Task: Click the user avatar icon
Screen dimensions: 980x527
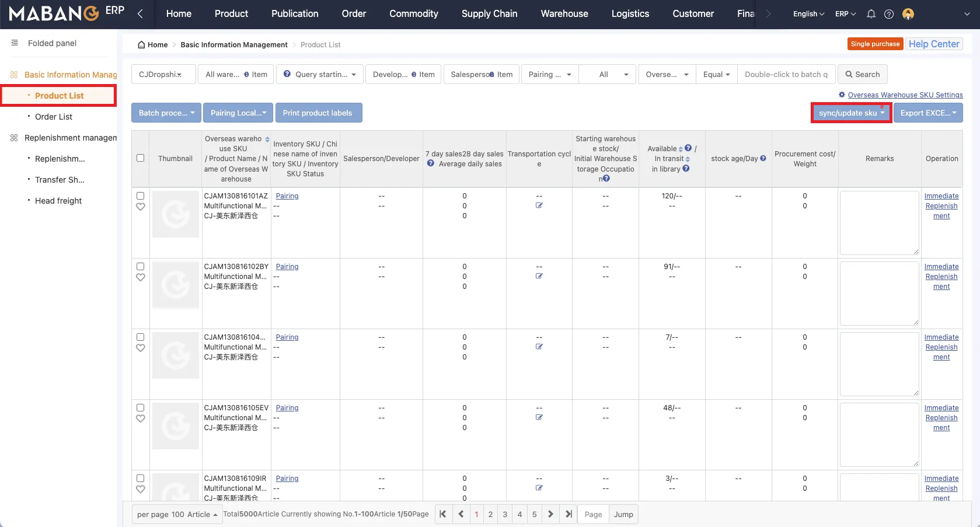Action: (x=908, y=14)
